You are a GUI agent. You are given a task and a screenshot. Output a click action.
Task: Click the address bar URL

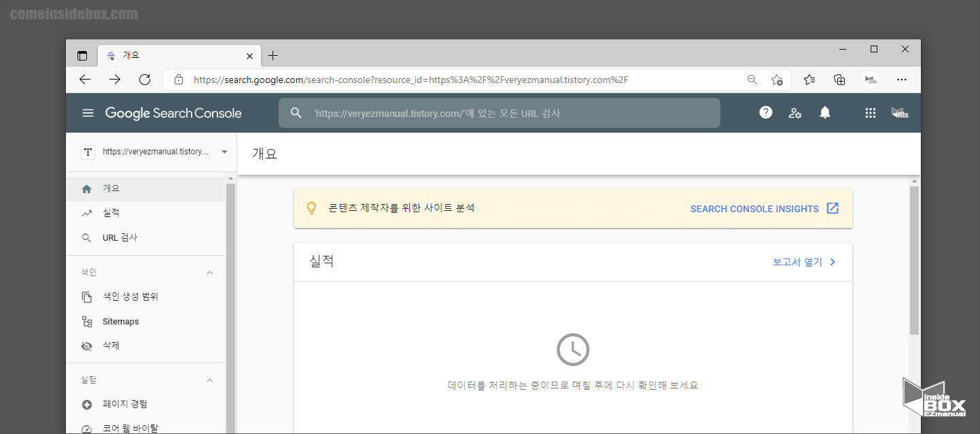click(x=410, y=80)
